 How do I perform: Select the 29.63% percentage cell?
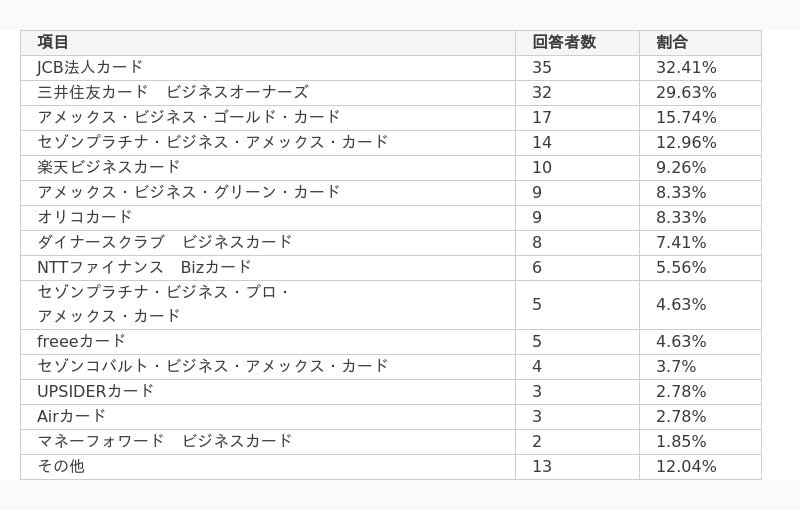click(700, 93)
